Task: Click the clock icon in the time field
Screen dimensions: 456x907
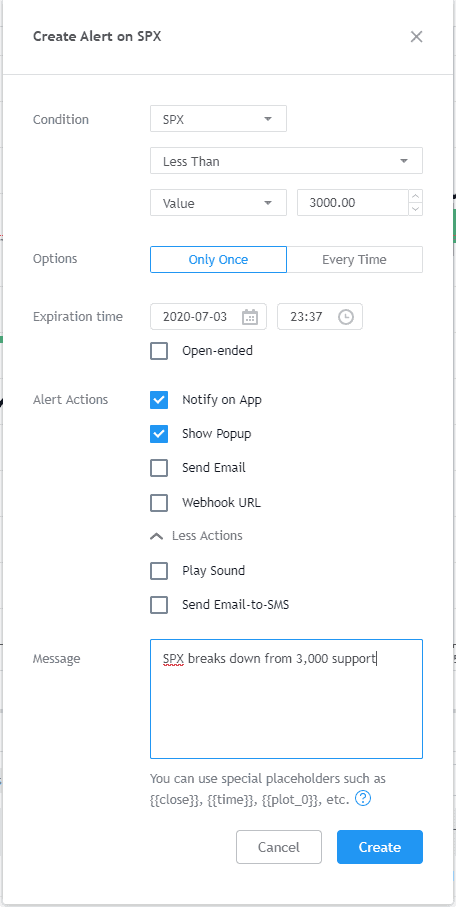Action: (x=345, y=317)
